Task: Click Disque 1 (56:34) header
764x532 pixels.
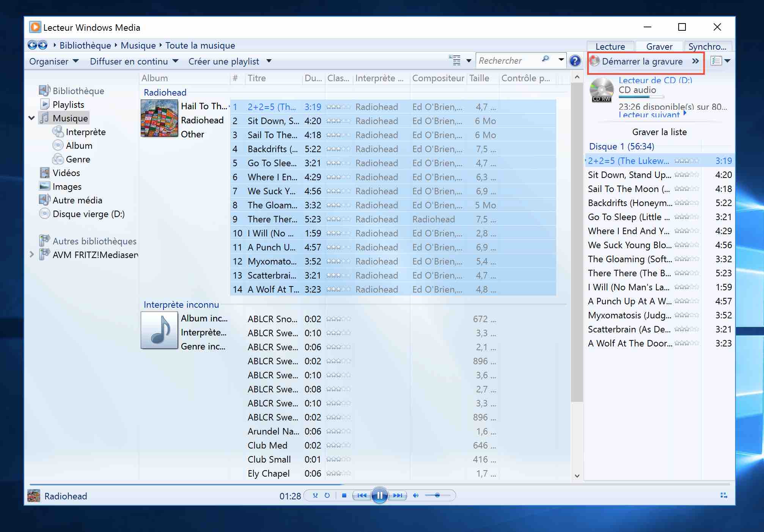Action: point(621,146)
